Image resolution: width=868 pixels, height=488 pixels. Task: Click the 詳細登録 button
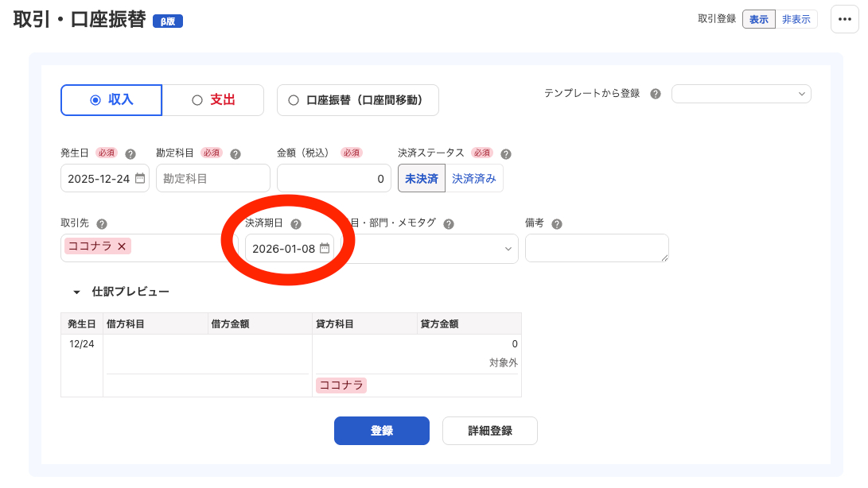[x=490, y=431]
